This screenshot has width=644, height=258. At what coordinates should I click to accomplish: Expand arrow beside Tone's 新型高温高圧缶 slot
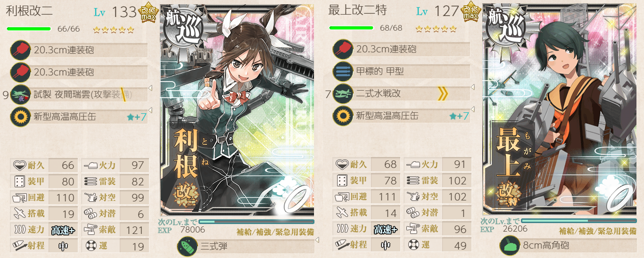tap(150, 110)
